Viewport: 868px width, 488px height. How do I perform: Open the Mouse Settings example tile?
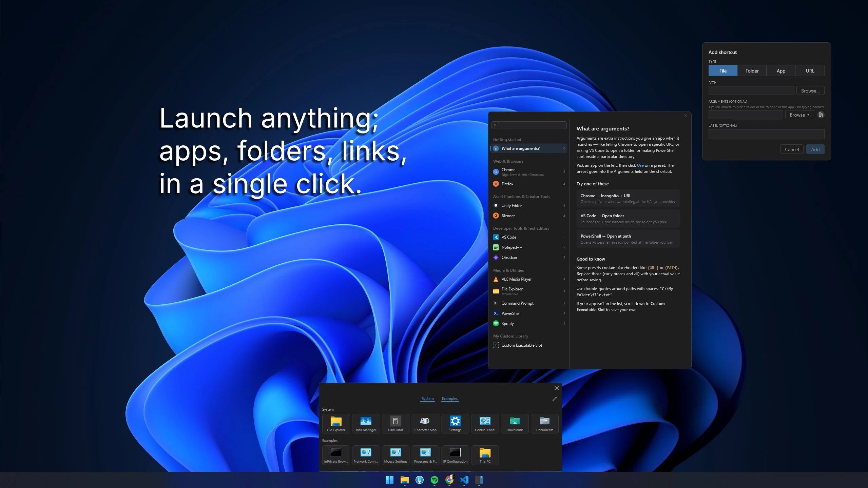tap(396, 455)
